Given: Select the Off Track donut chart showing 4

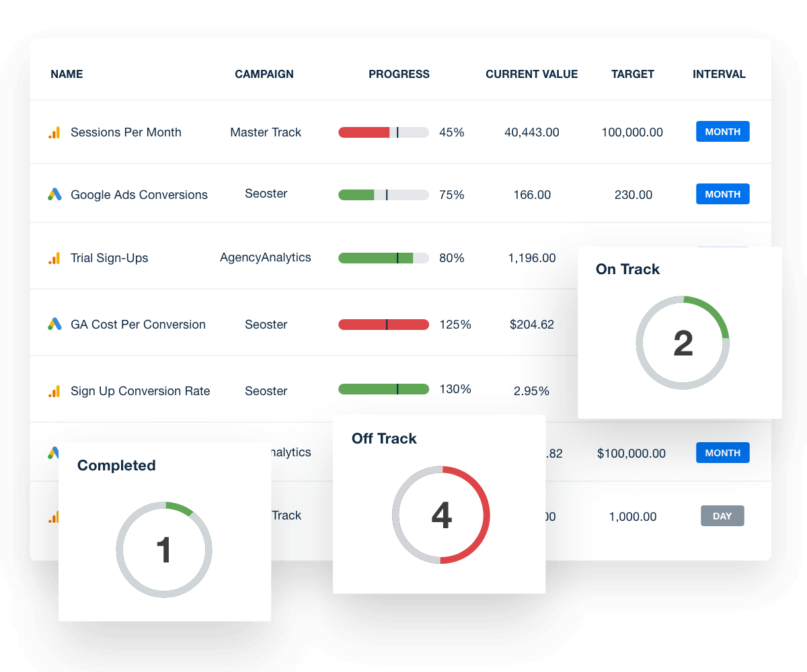Looking at the screenshot, I should (x=441, y=515).
